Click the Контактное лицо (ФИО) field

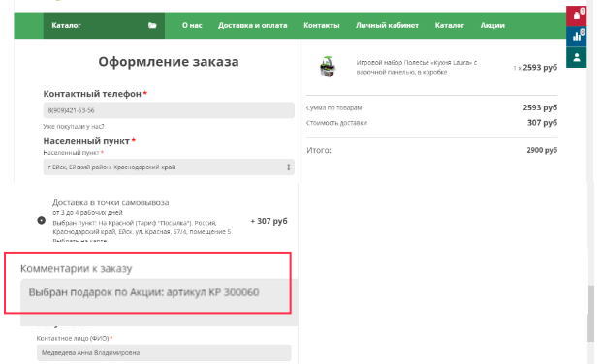[164, 353]
